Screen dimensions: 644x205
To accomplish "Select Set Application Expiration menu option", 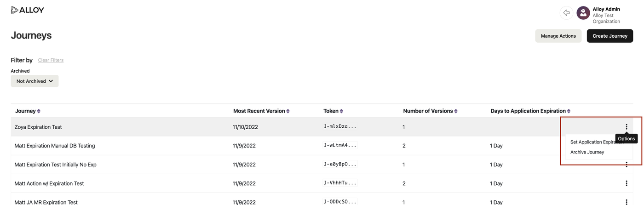I will click(x=593, y=142).
